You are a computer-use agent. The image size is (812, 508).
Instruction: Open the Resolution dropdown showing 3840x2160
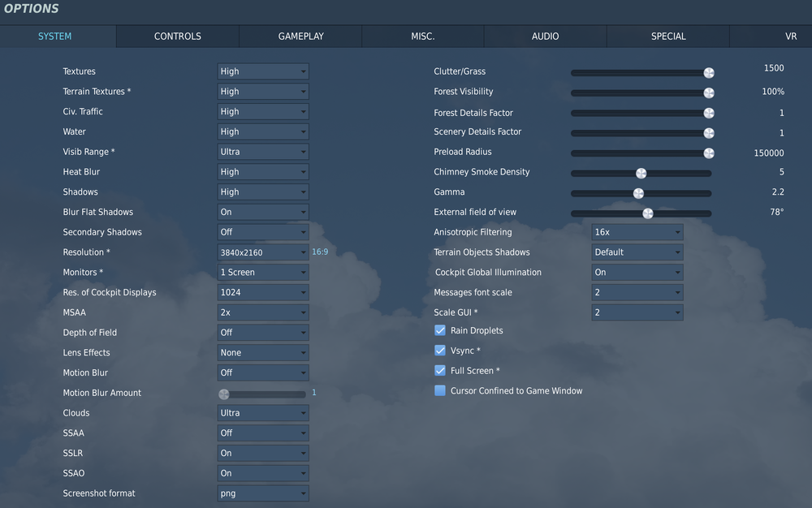(x=263, y=252)
